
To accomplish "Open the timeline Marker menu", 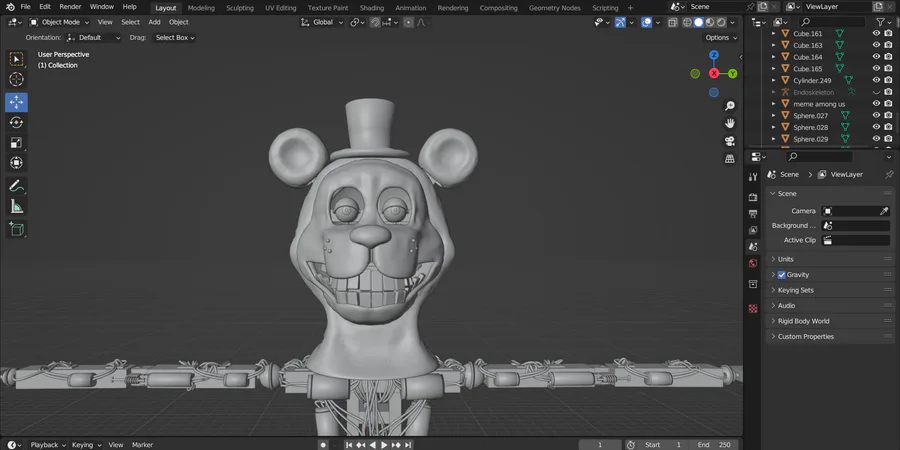I will [142, 445].
